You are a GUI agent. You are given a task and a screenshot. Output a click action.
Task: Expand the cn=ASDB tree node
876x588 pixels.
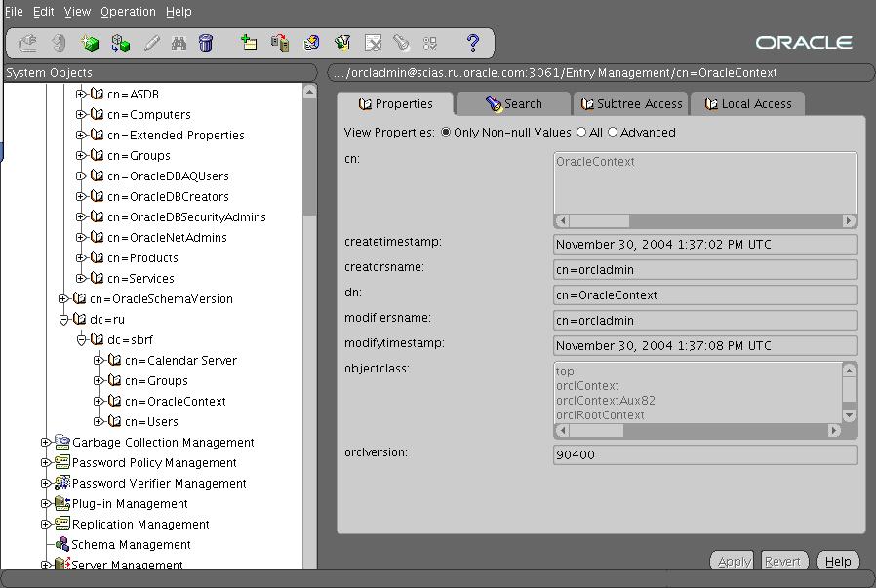coord(80,95)
